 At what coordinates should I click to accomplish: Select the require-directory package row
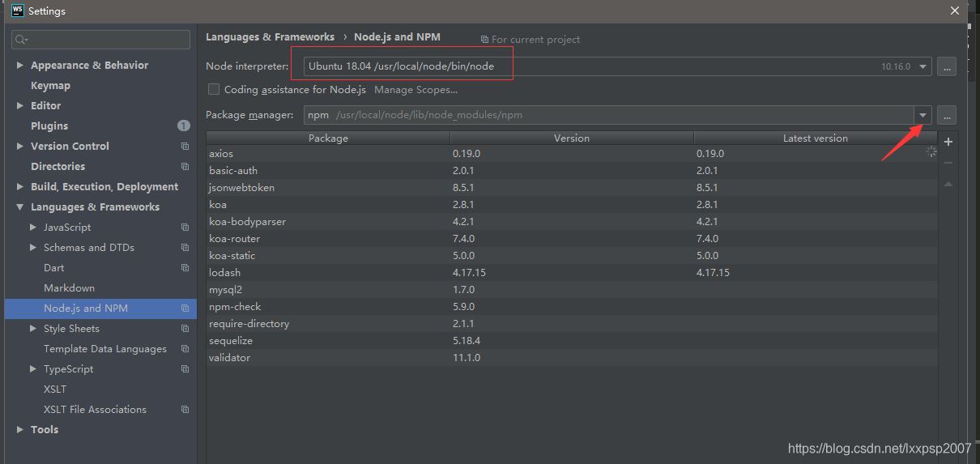[572, 323]
